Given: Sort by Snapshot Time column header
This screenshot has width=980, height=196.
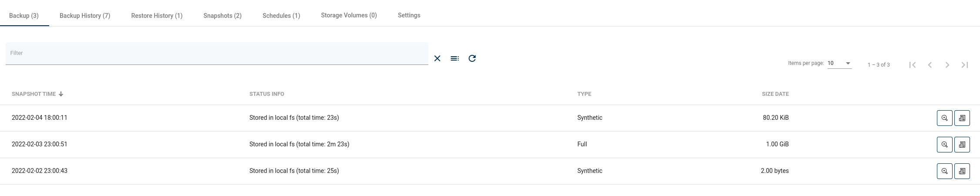Looking at the screenshot, I should tap(34, 94).
